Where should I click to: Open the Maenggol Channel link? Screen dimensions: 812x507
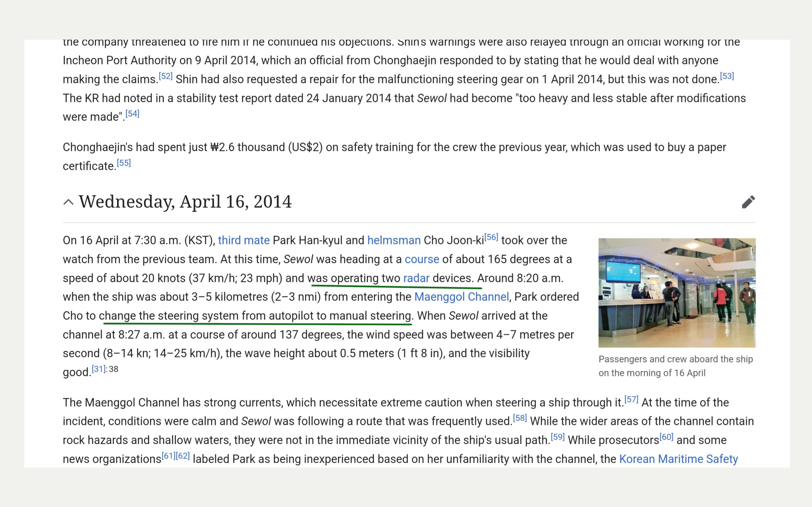tap(461, 297)
